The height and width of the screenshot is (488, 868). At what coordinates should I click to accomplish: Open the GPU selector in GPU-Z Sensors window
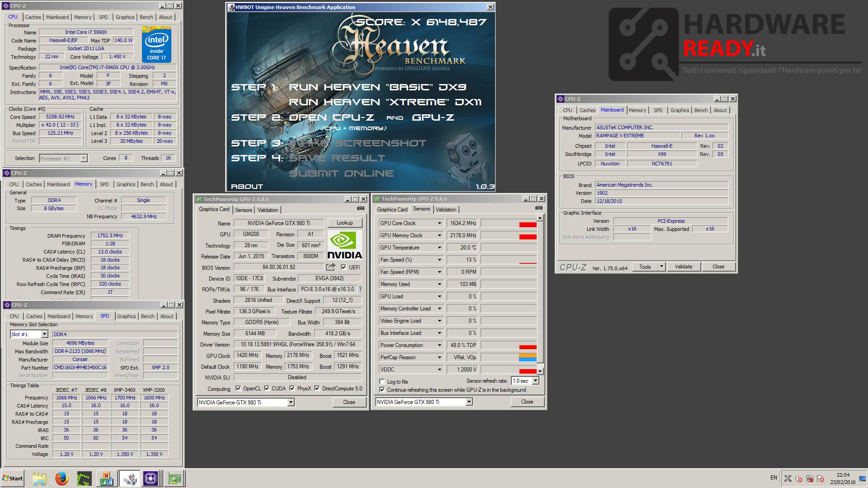pos(469,402)
